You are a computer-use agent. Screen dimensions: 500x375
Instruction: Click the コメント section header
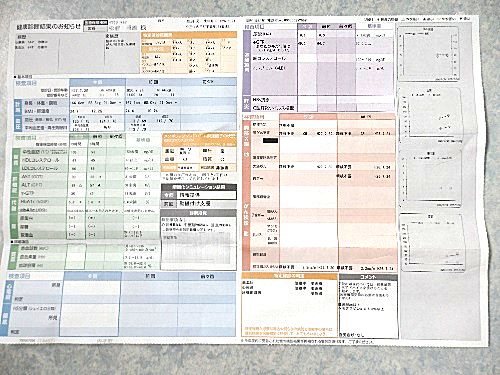368,277
